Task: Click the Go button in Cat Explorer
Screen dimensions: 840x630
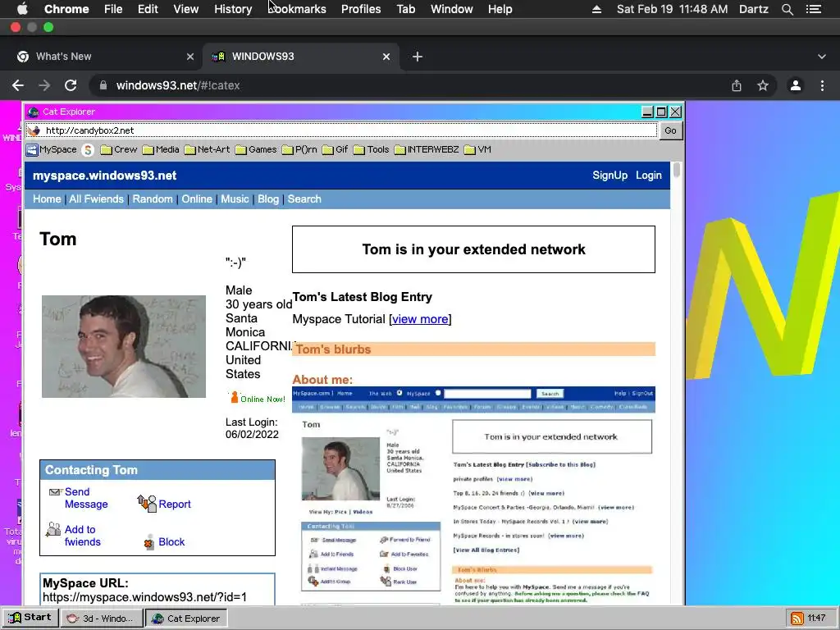Action: (x=670, y=130)
